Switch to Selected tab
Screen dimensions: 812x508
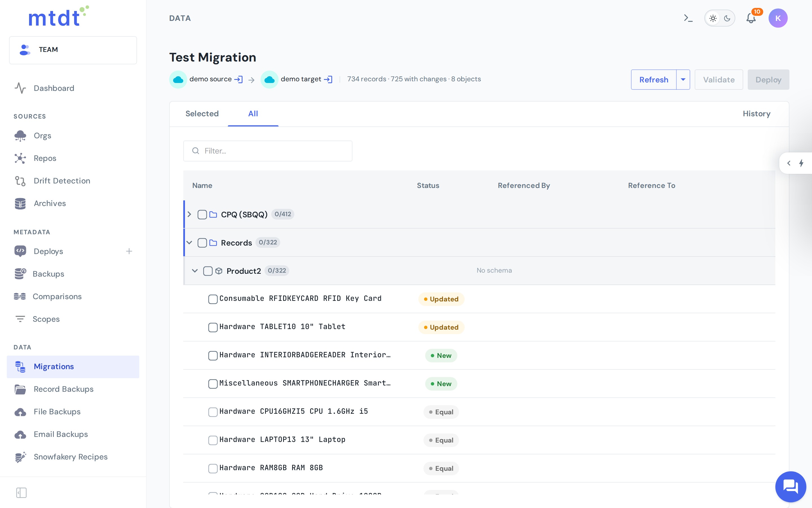point(202,113)
